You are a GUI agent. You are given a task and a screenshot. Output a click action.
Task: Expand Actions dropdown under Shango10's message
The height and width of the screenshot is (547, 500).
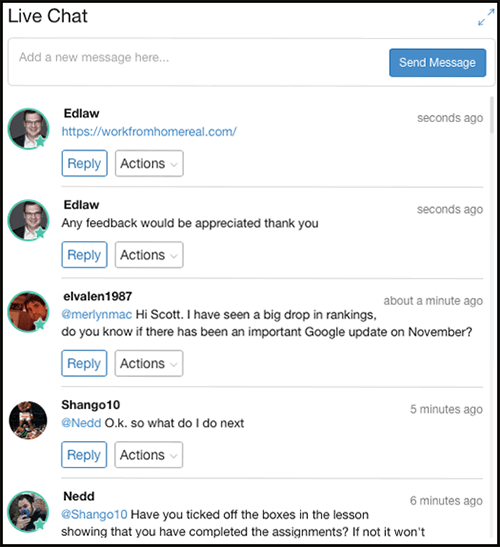pos(149,455)
